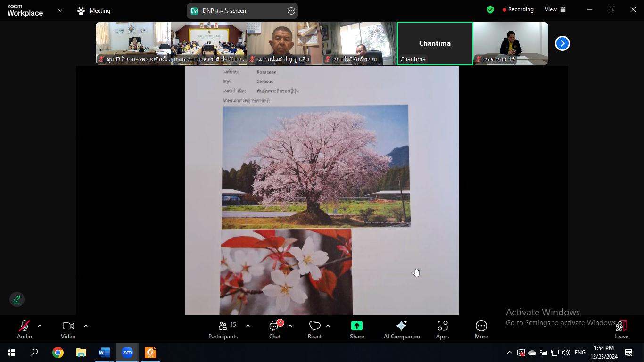
Task: Expand chat options arrow
Action: click(x=290, y=326)
